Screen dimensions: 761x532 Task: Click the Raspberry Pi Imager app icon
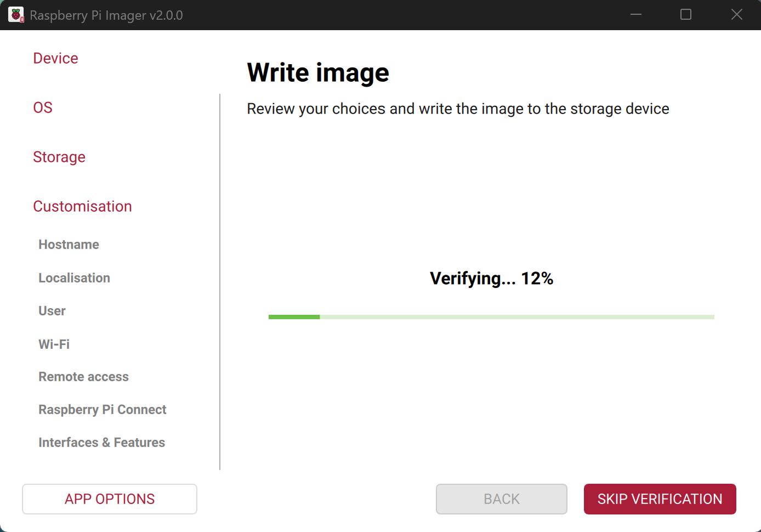pos(16,15)
